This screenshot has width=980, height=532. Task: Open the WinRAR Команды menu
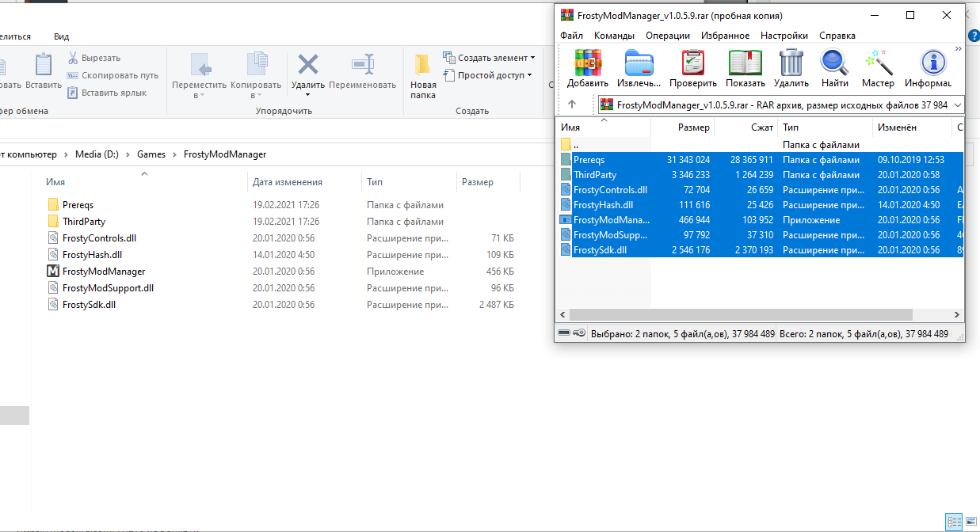(614, 36)
